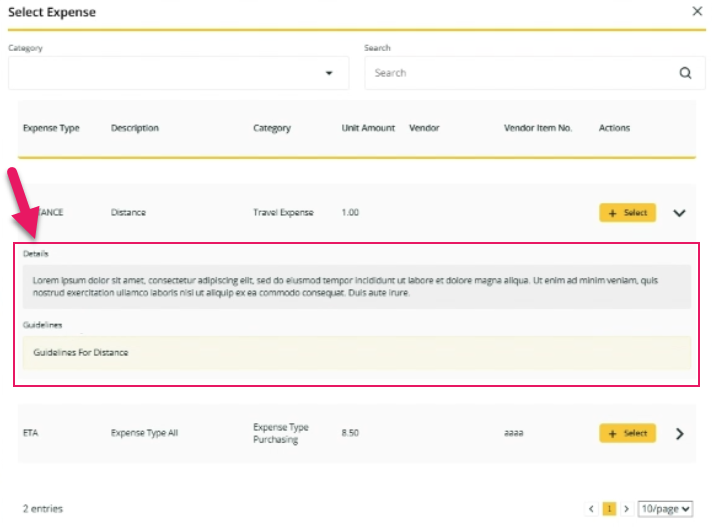Screen dimensions: 712x527
Task: Click the 1.00 unit amount cell
Action: (x=350, y=212)
